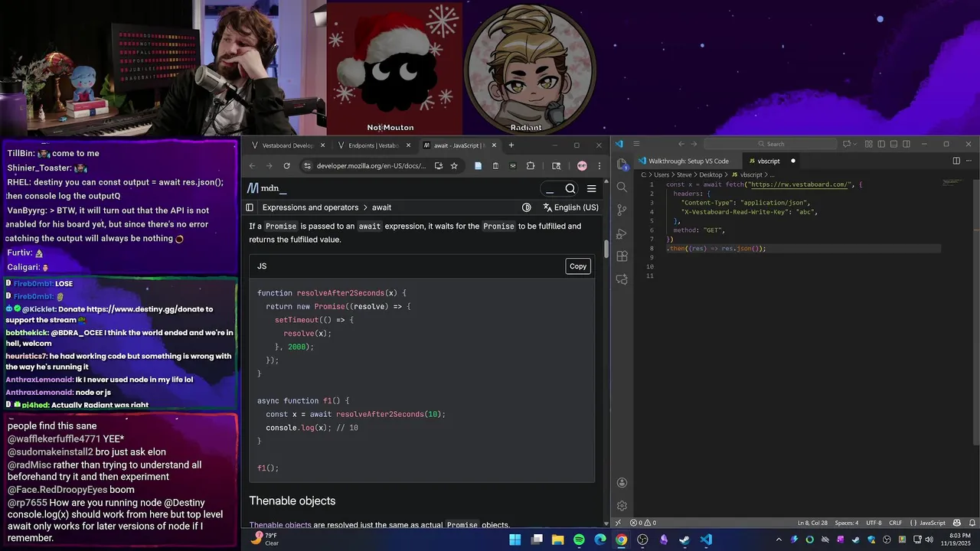
Task: Close the unsaved vbscript tab via dot
Action: [x=792, y=161]
